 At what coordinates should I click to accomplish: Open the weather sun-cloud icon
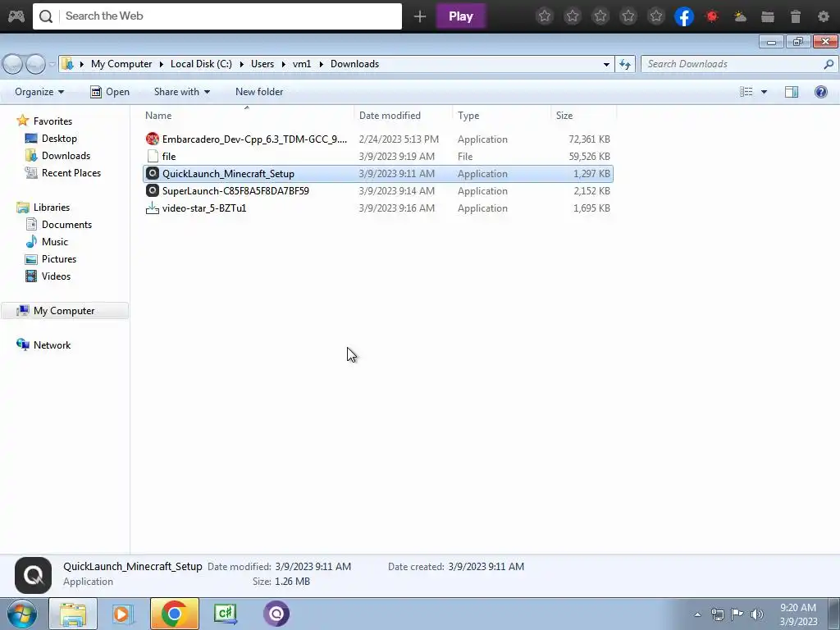coord(740,16)
